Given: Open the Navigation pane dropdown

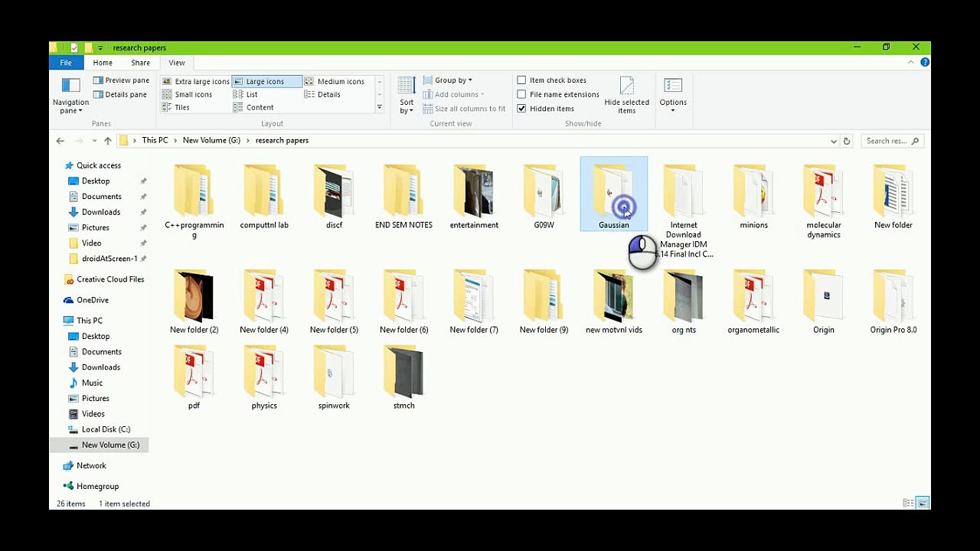Looking at the screenshot, I should (x=70, y=96).
